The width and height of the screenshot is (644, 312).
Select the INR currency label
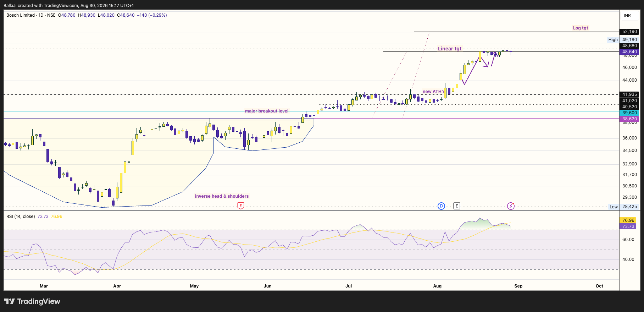pyautogui.click(x=627, y=16)
